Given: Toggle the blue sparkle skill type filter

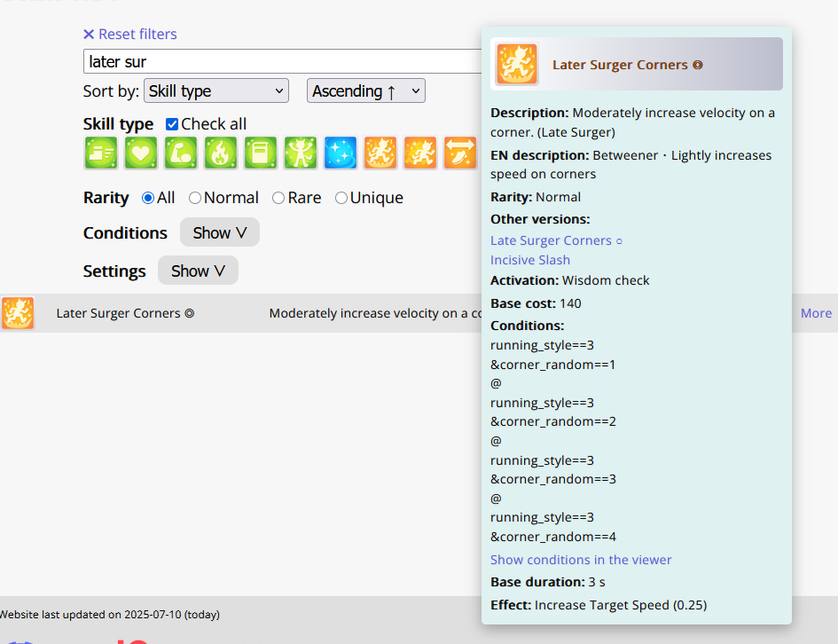Looking at the screenshot, I should tap(340, 153).
